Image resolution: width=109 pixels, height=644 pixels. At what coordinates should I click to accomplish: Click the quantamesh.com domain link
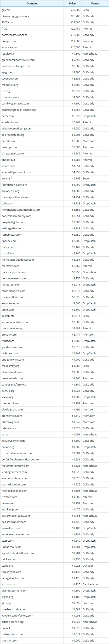(12, 378)
